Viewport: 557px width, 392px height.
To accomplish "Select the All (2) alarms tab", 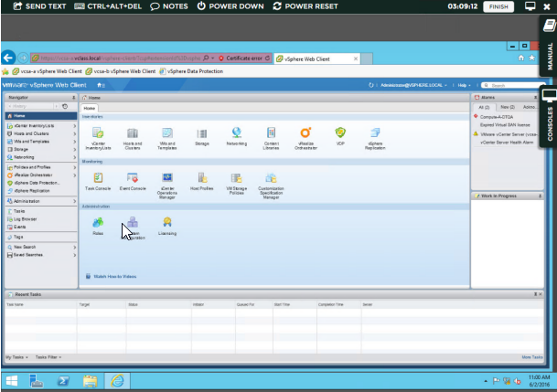I will pyautogui.click(x=484, y=107).
